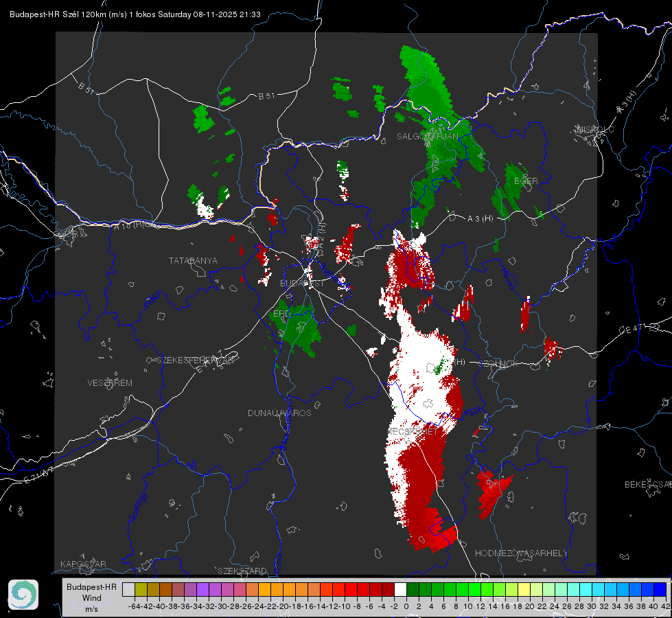Click the olive legend swatch above -64
672x618 pixels.
pos(141,589)
